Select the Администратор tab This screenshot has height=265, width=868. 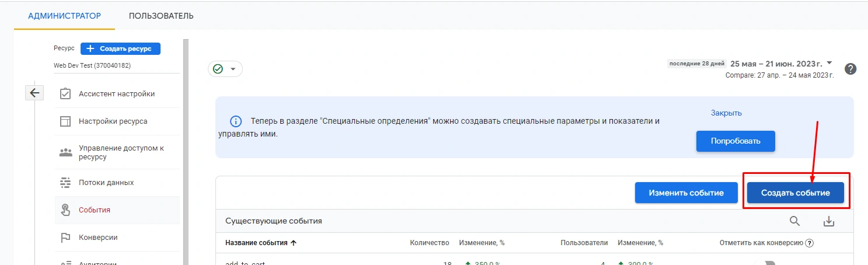pos(64,16)
